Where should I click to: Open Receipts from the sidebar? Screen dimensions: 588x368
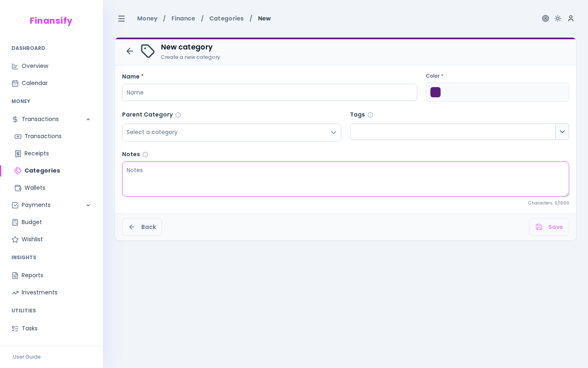[36, 153]
